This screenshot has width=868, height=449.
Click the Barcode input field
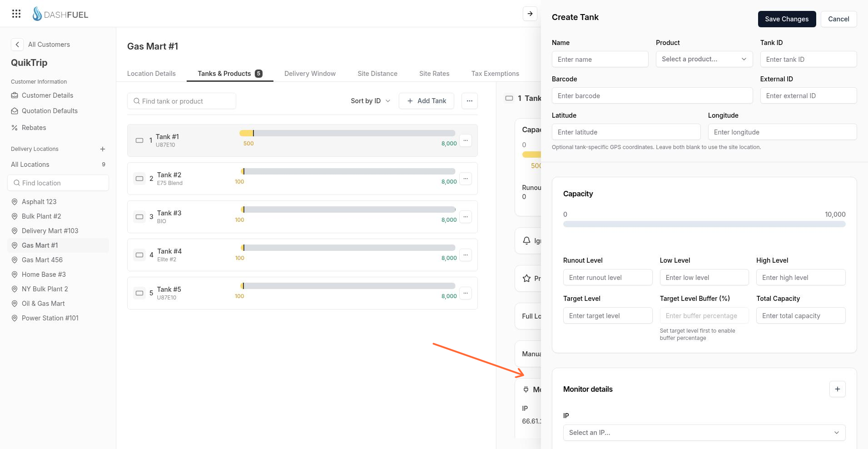pyautogui.click(x=652, y=95)
